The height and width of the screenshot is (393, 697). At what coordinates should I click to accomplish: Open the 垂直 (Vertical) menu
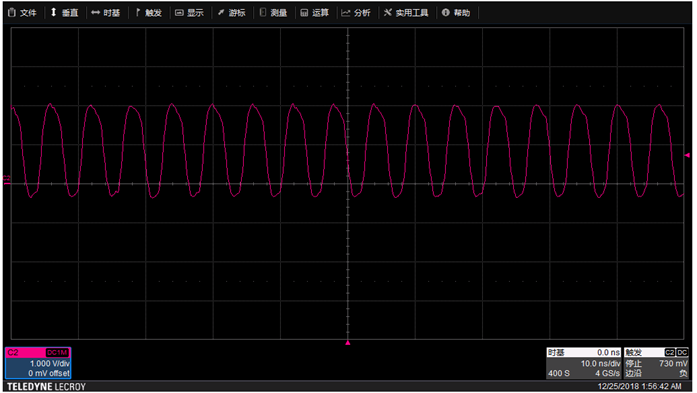click(64, 13)
